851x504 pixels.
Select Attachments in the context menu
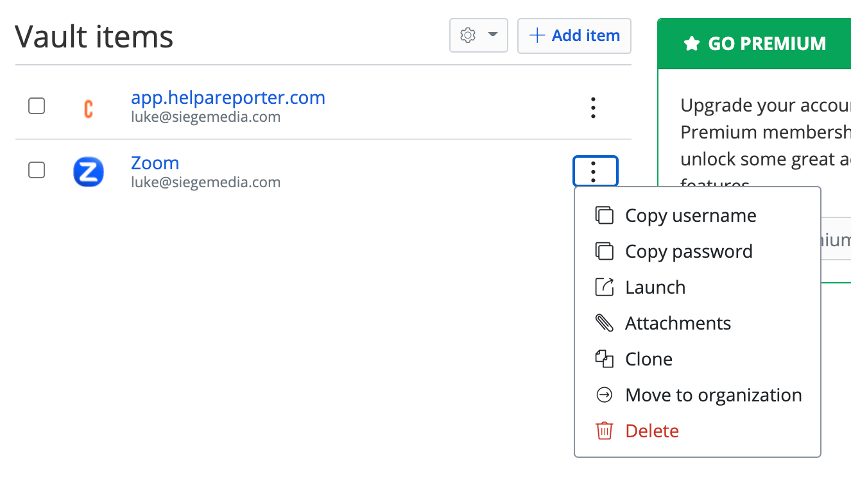pos(698,323)
